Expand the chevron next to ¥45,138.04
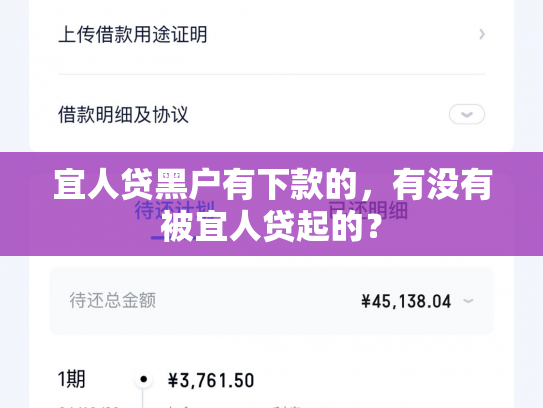Viewport: 543px width, 408px height. tap(468, 301)
